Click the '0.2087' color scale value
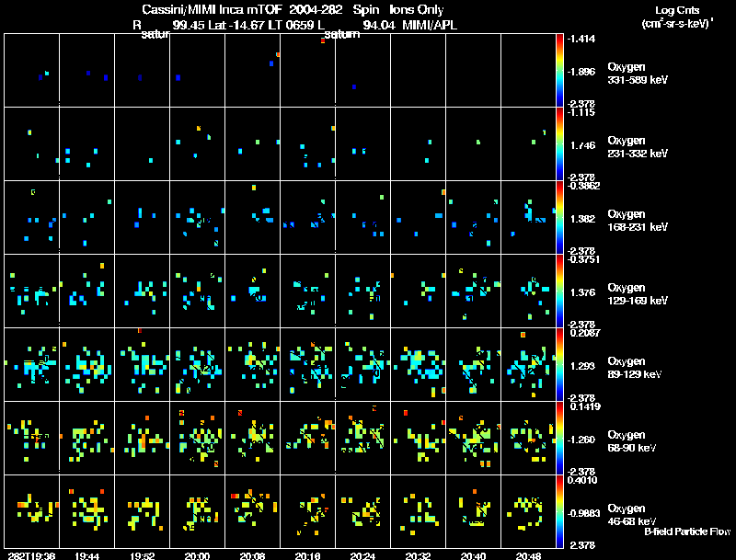The width and height of the screenshot is (736, 560). coord(583,333)
